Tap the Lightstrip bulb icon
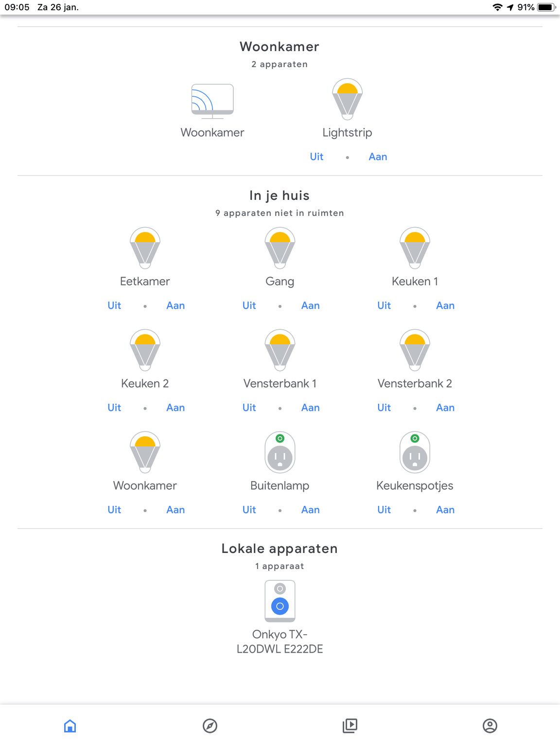This screenshot has height=747, width=560. point(347,99)
